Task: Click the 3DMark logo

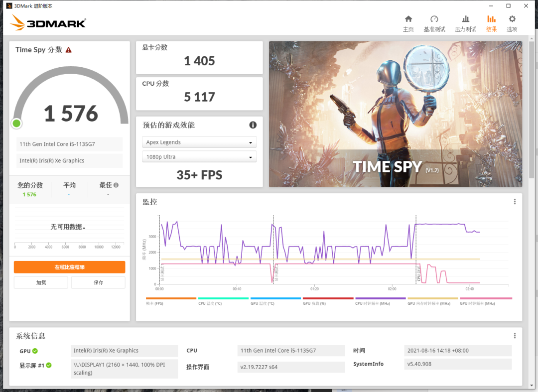Action: 48,22
